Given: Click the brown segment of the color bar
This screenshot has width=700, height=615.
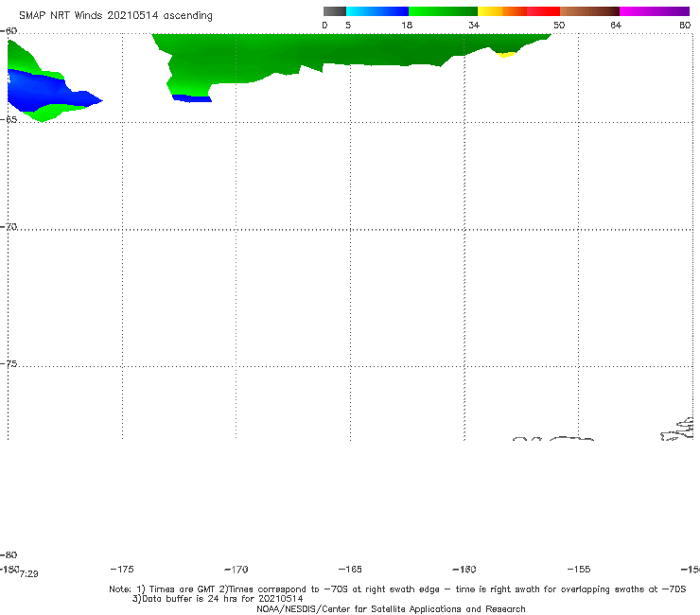Looking at the screenshot, I should pos(589,11).
